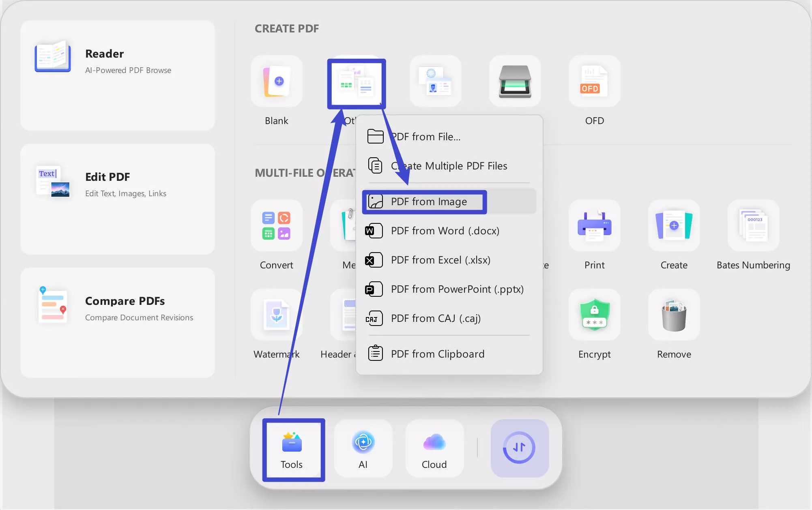
Task: Open the Watermark tool
Action: pos(276,315)
